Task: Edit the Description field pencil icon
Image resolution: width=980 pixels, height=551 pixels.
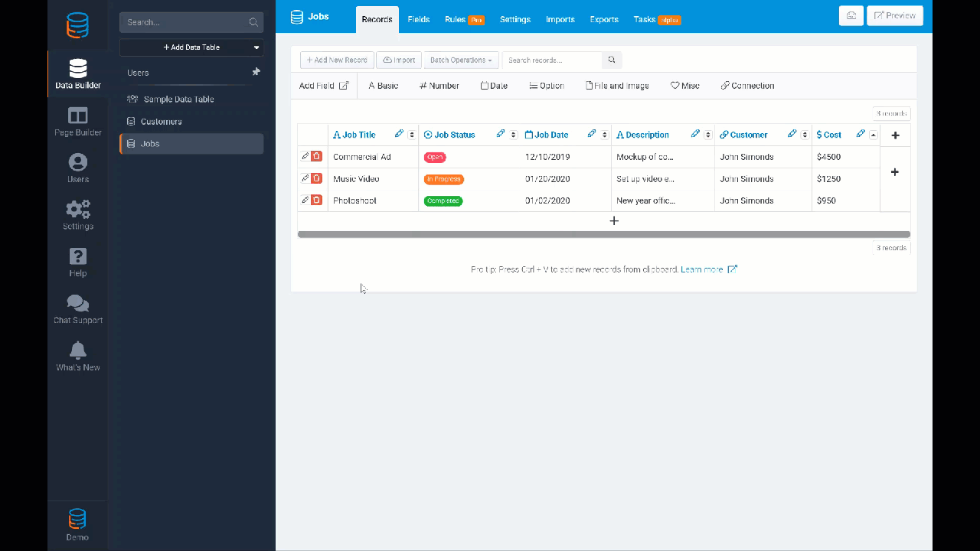Action: (695, 134)
